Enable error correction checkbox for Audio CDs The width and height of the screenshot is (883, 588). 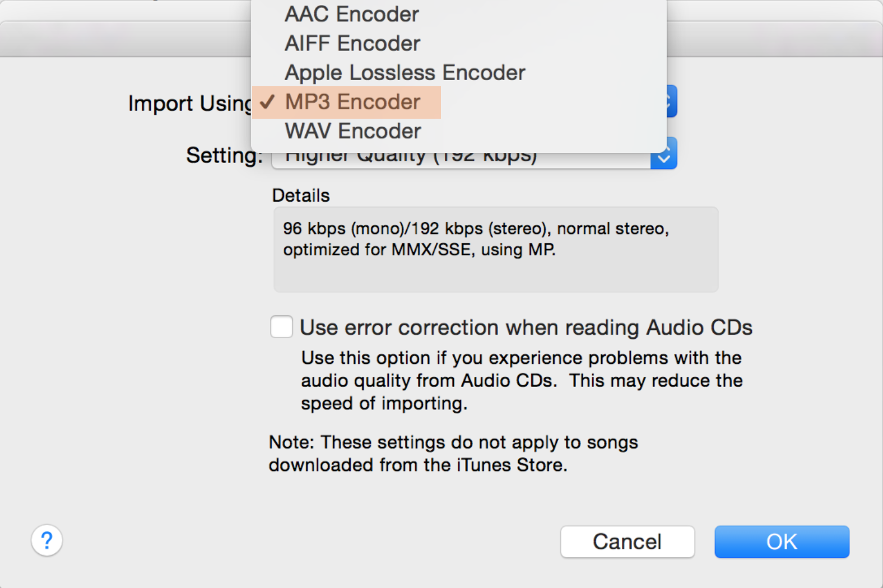(x=281, y=327)
